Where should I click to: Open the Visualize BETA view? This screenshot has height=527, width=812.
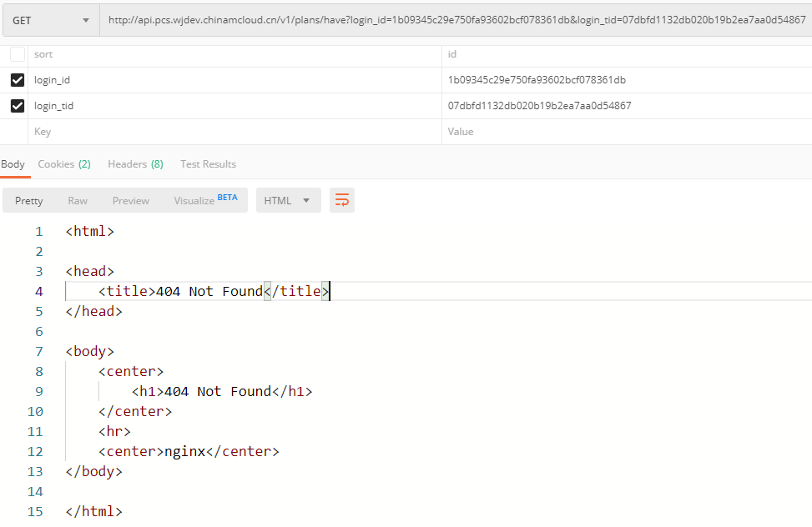(205, 200)
